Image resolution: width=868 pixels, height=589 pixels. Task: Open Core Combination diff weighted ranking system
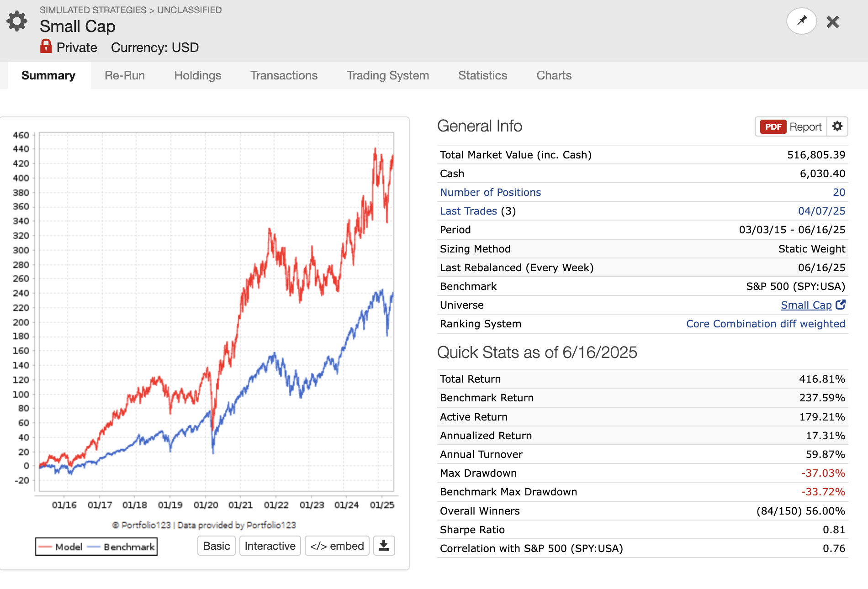click(766, 324)
